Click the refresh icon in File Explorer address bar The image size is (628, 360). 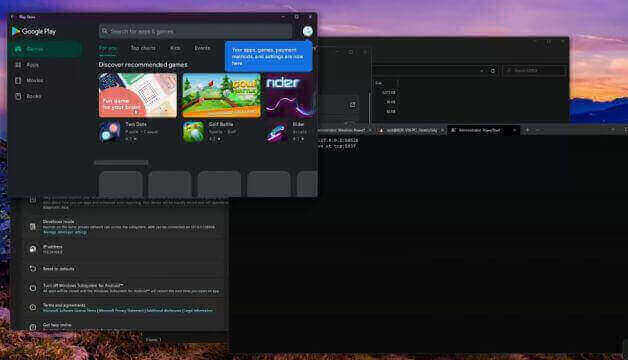[x=493, y=71]
